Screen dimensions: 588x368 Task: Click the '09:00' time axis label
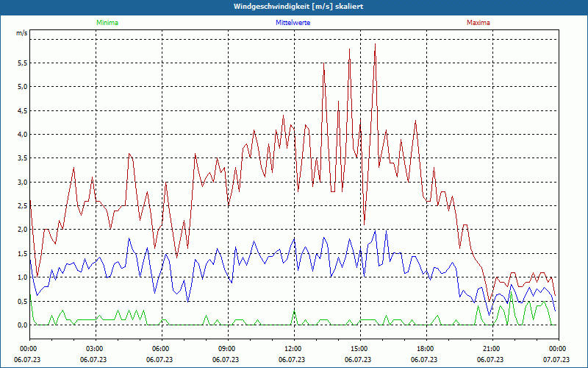point(228,349)
